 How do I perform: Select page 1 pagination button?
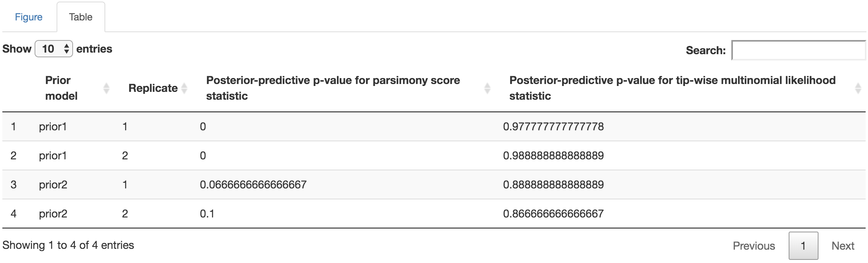point(803,246)
